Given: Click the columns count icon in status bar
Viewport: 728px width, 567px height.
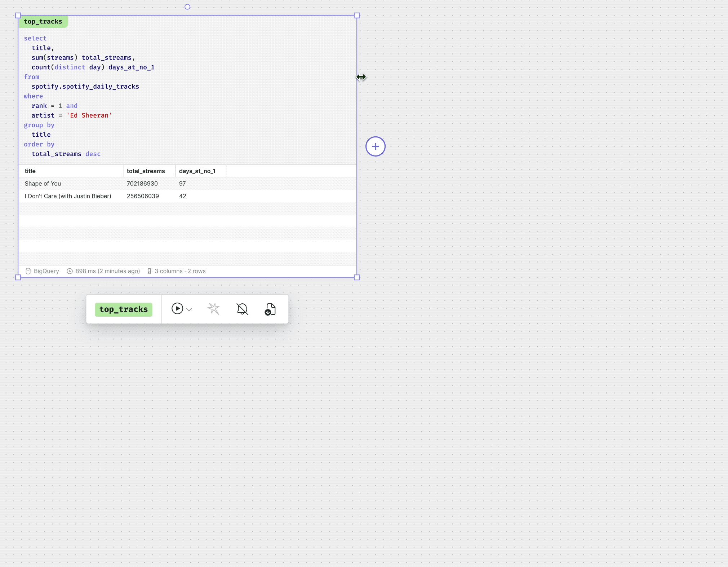Looking at the screenshot, I should [x=149, y=271].
